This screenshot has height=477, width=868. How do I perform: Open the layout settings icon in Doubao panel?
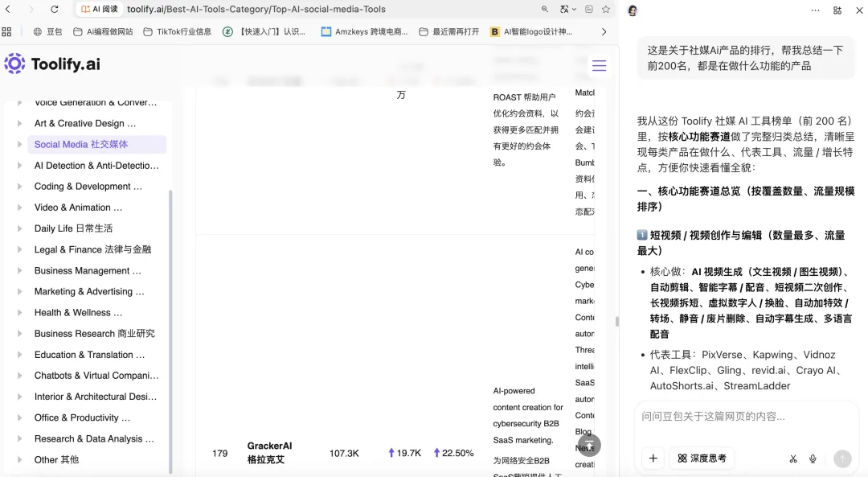click(x=837, y=10)
